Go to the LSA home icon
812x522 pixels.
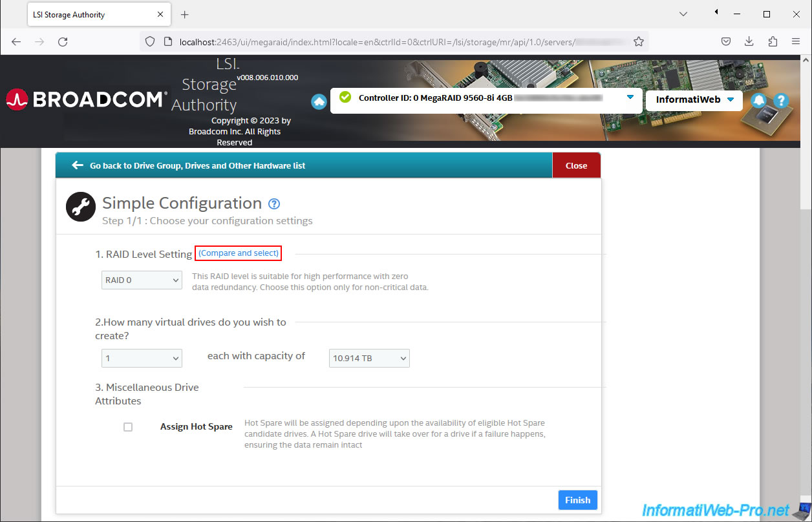[319, 101]
